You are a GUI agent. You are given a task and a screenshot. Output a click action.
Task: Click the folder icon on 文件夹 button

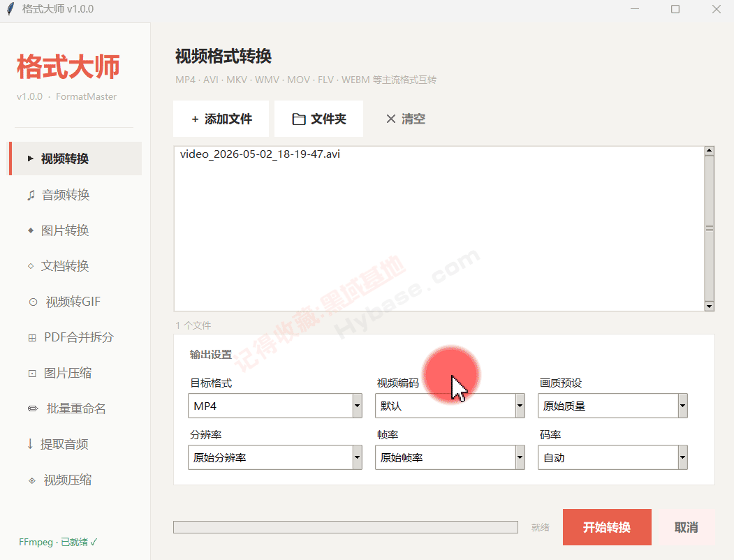tap(299, 119)
